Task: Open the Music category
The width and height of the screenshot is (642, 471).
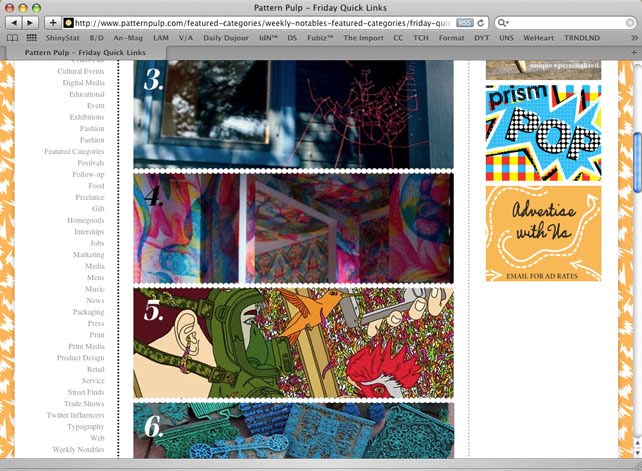Action: pos(95,289)
